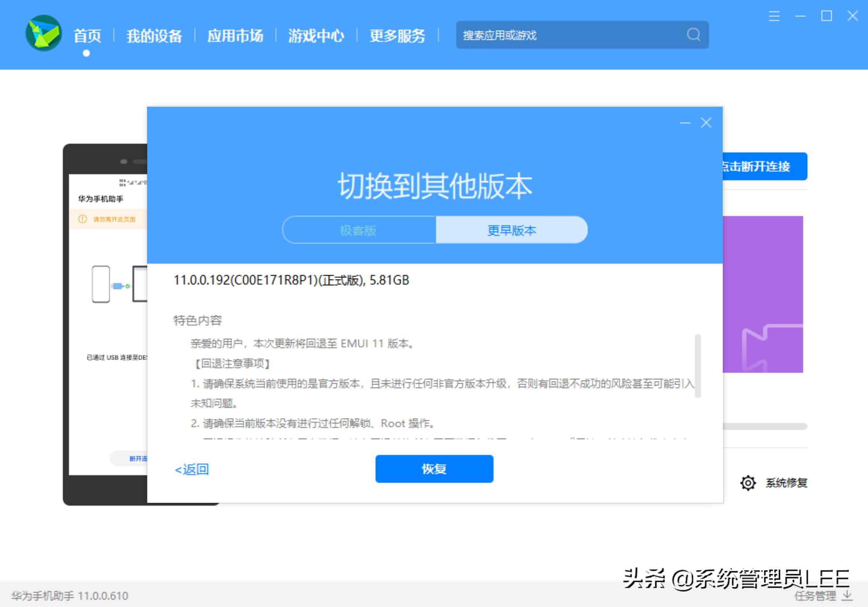The width and height of the screenshot is (868, 607).
Task: Open the 我的设备 tab
Action: pyautogui.click(x=154, y=36)
